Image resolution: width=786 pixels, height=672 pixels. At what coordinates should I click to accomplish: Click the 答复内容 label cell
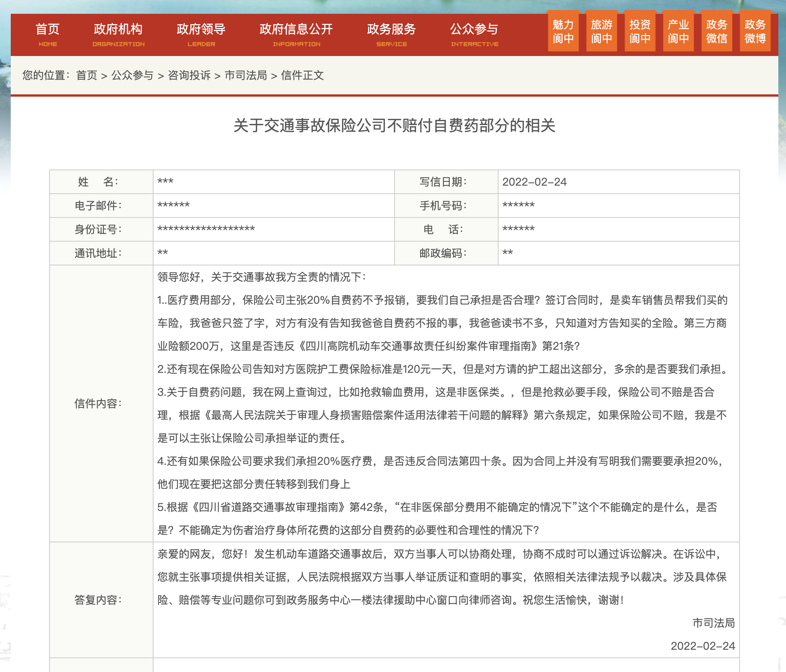101,600
